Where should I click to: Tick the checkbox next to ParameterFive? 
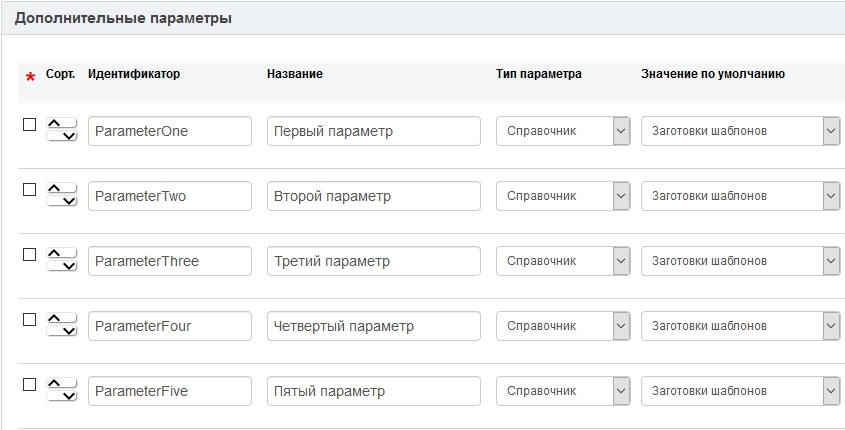pos(29,384)
